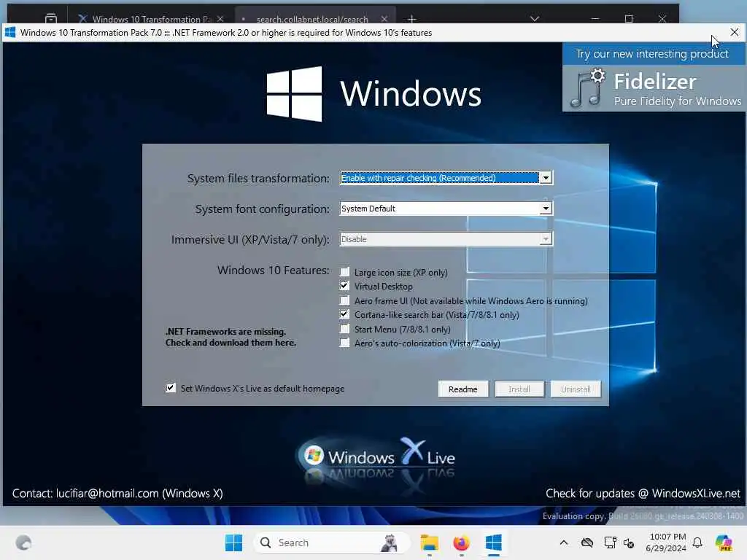This screenshot has height=560, width=747.
Task: Maximize the browser window behind
Action: (629, 18)
